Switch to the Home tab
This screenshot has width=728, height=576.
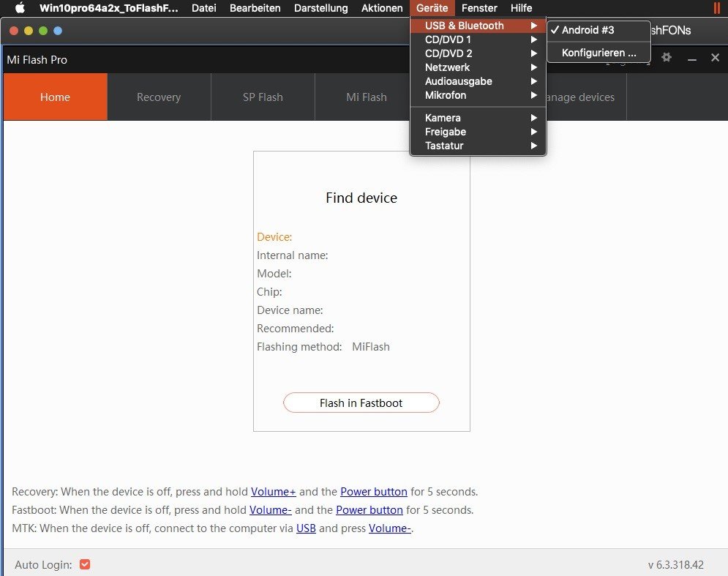[x=56, y=97]
